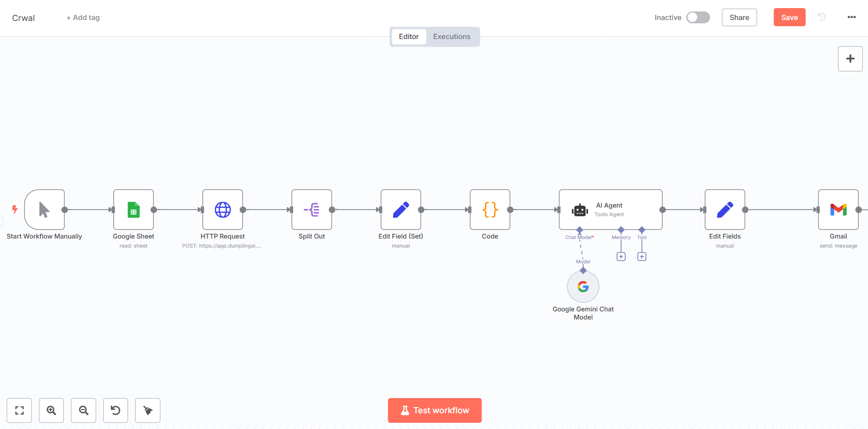Zoom out on the workflow canvas
The width and height of the screenshot is (868, 429).
click(84, 410)
